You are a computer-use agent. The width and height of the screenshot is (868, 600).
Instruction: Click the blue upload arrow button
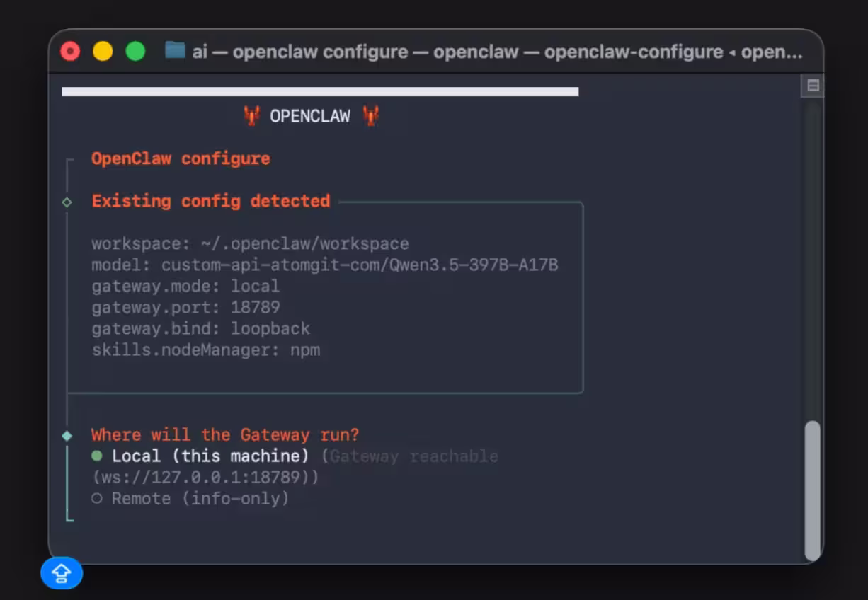point(62,573)
